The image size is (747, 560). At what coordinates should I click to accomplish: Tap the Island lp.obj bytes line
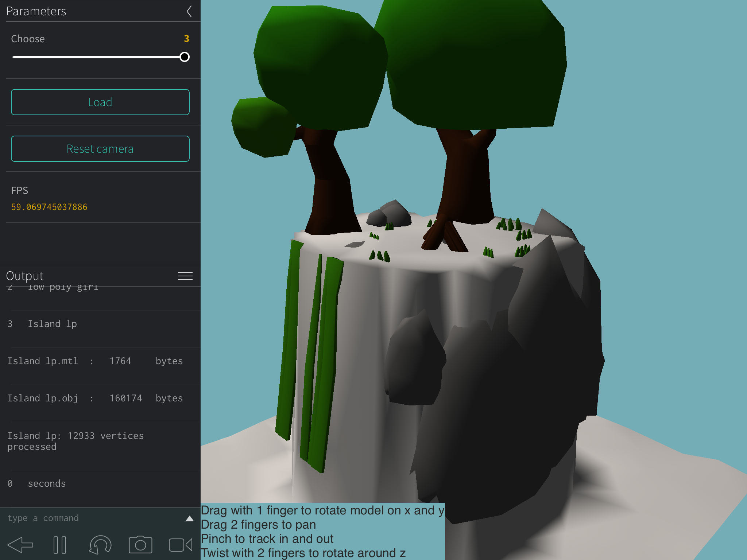pyautogui.click(x=95, y=398)
